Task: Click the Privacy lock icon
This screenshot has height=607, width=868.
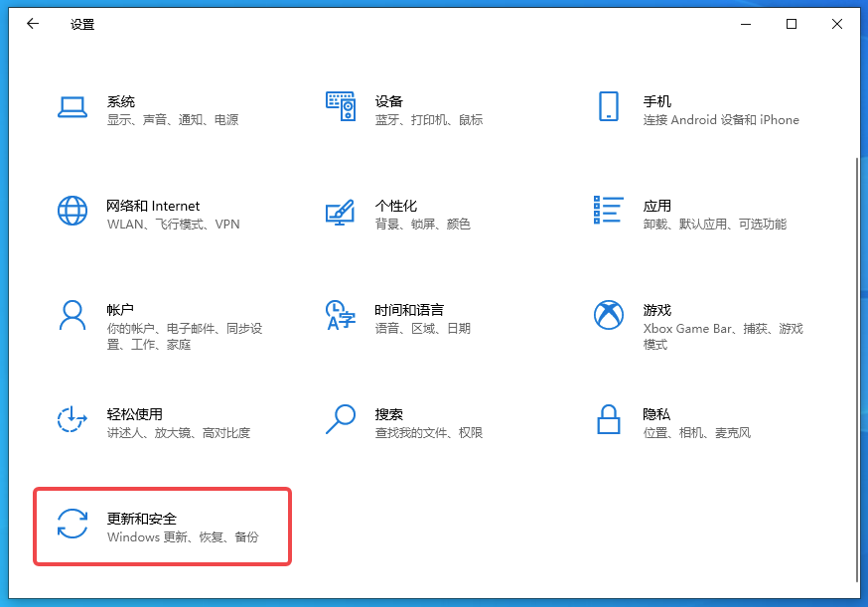Action: point(609,419)
